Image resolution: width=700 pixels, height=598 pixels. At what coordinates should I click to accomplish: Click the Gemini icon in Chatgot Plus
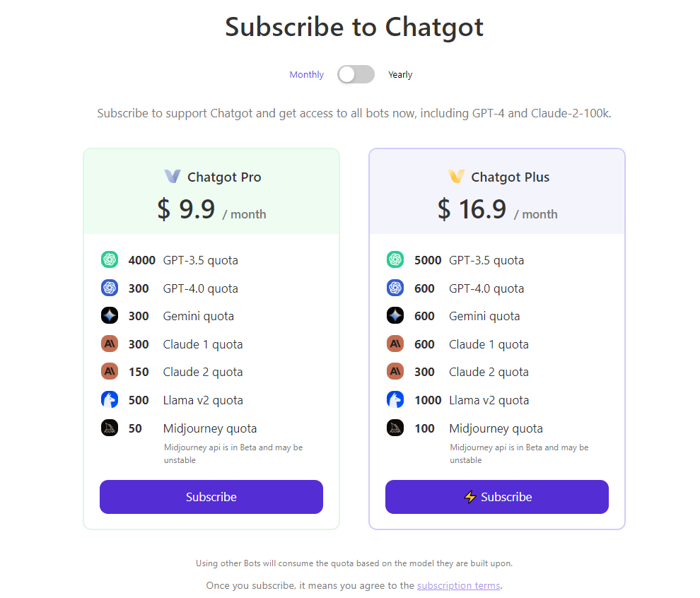395,316
